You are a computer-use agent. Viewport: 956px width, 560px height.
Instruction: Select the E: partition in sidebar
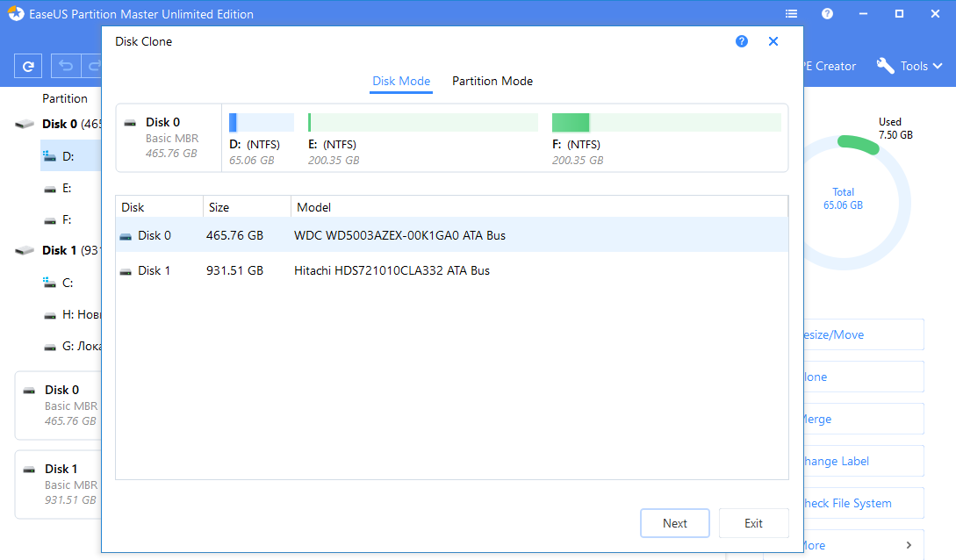[x=67, y=188]
